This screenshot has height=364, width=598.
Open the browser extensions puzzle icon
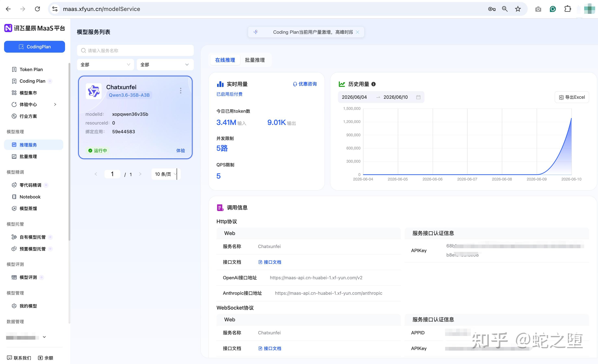coord(568,9)
